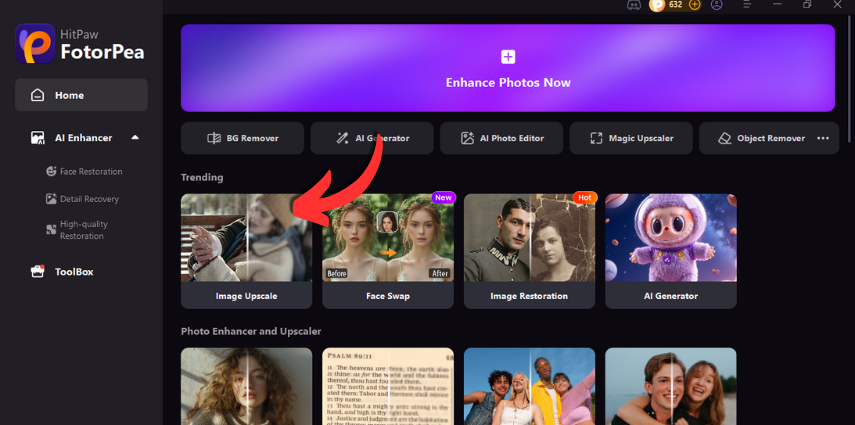Click the Trending section heading
This screenshot has height=425, width=855.
tap(202, 177)
